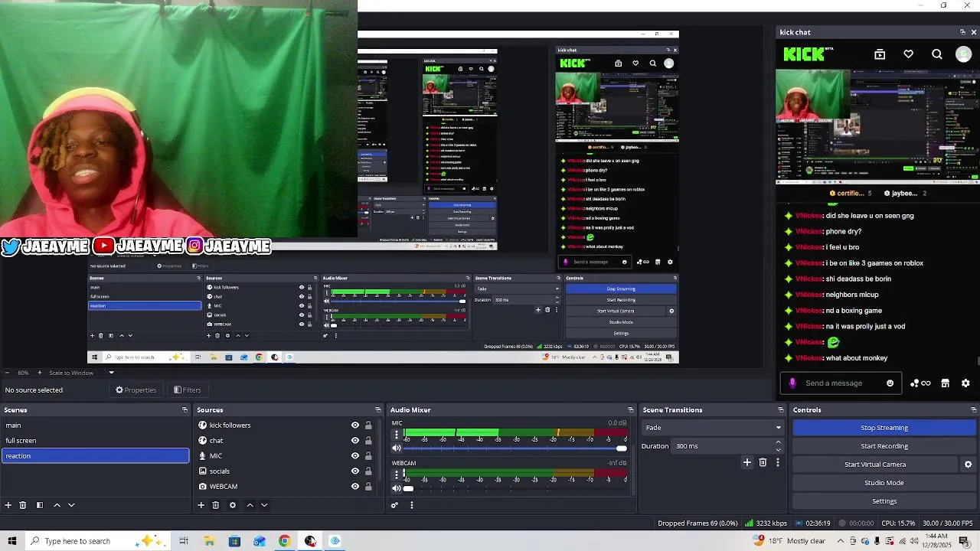Undock the Scene Transitions panel
Viewport: 980px width, 551px height.
[780, 410]
